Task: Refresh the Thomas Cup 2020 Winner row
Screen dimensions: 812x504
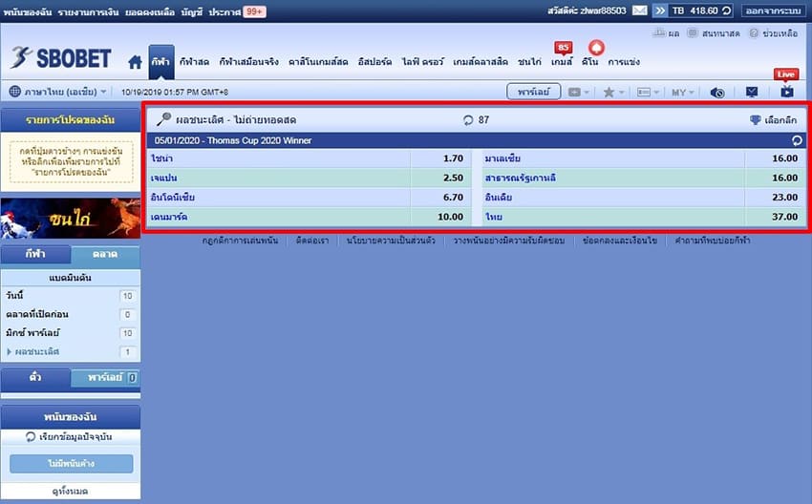Action: [x=797, y=140]
